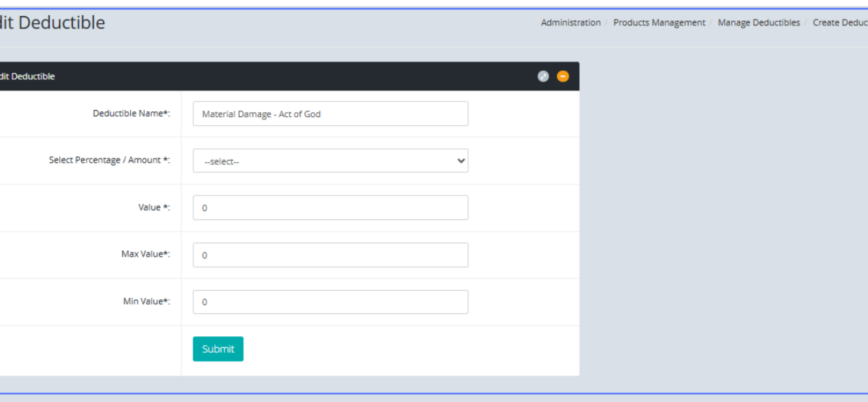
Task: Click the "Value *:" field label
Action: pyautogui.click(x=154, y=208)
